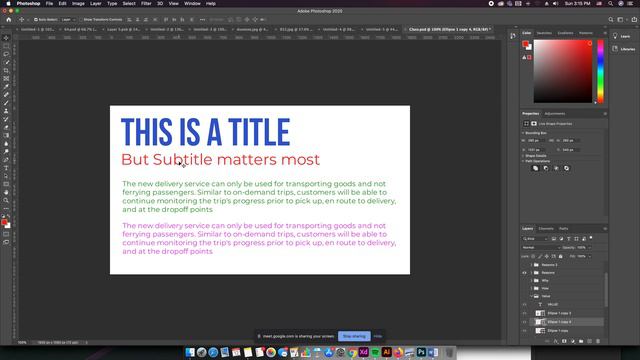Switch to the Paths tab
Viewport: 640px width, 360px height.
[564, 229]
